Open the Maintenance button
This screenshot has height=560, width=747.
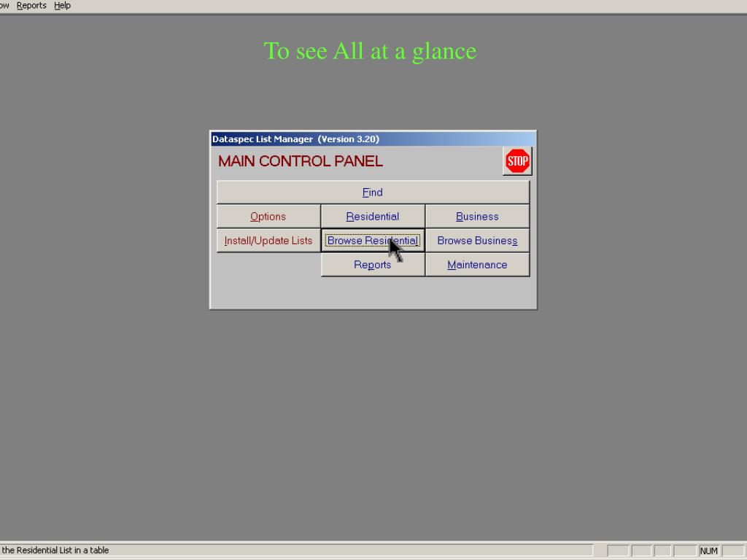(x=477, y=265)
